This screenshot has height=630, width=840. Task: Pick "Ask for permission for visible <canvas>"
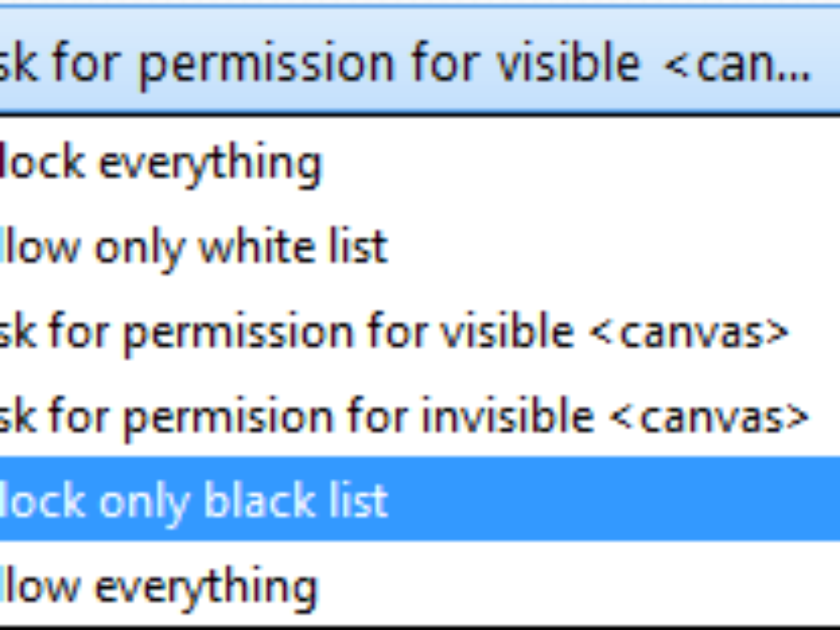pos(392,332)
